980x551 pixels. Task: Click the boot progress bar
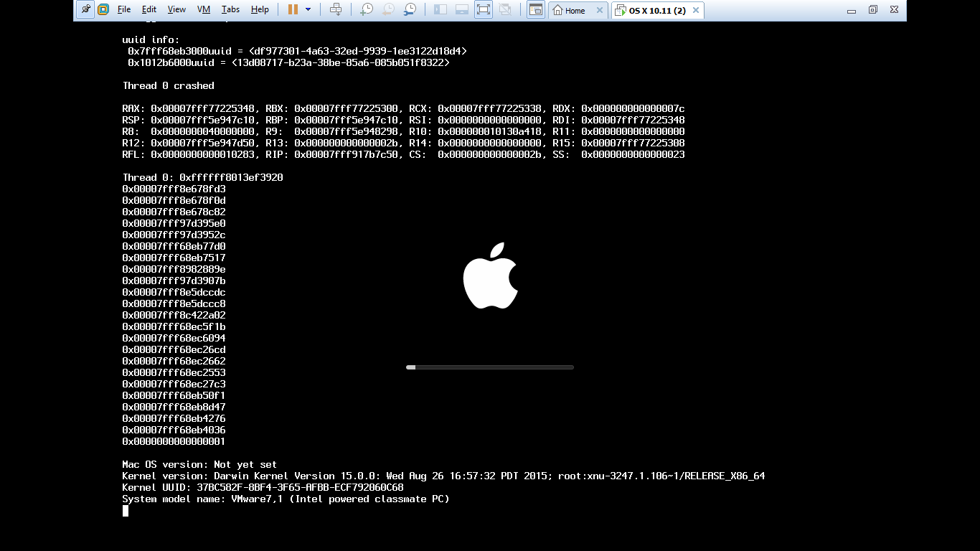click(490, 367)
